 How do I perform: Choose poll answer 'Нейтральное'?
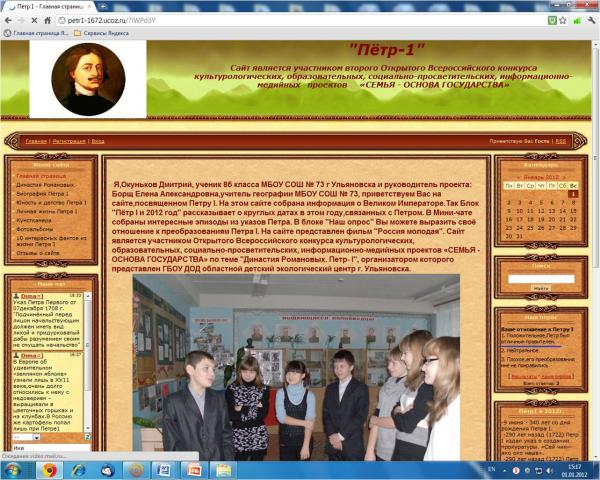point(520,350)
